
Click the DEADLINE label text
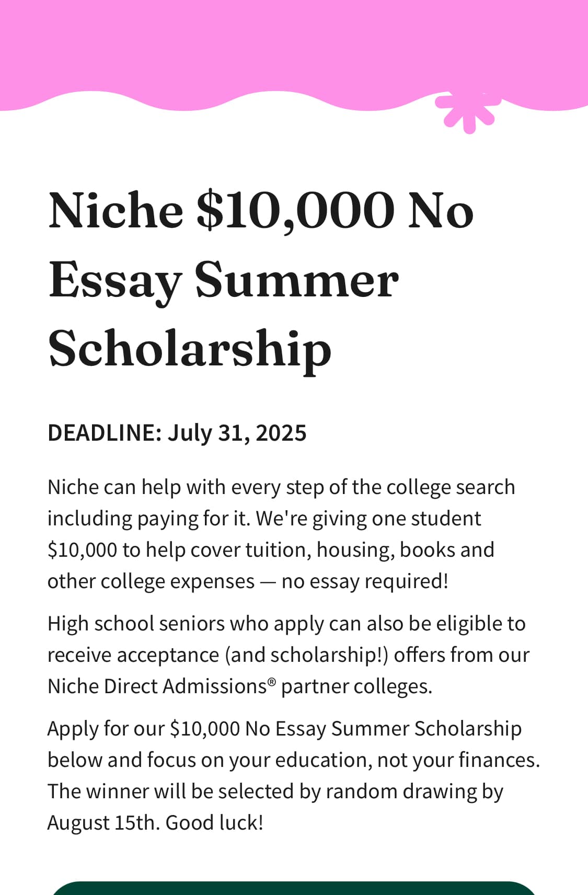(105, 433)
